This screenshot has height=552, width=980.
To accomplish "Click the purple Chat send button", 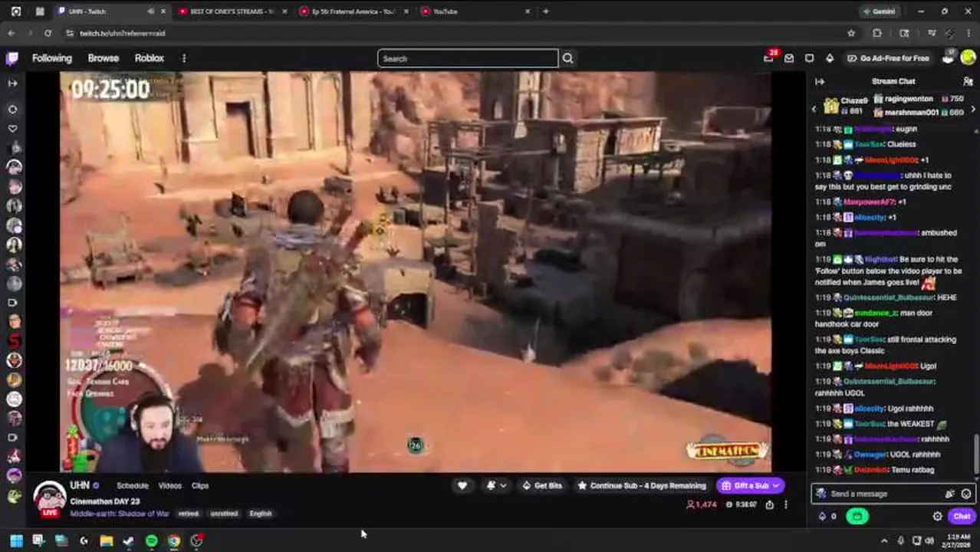I will click(x=962, y=517).
